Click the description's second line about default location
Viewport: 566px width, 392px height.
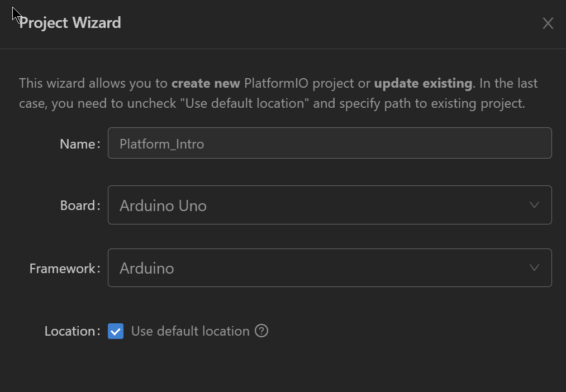pyautogui.click(x=272, y=104)
